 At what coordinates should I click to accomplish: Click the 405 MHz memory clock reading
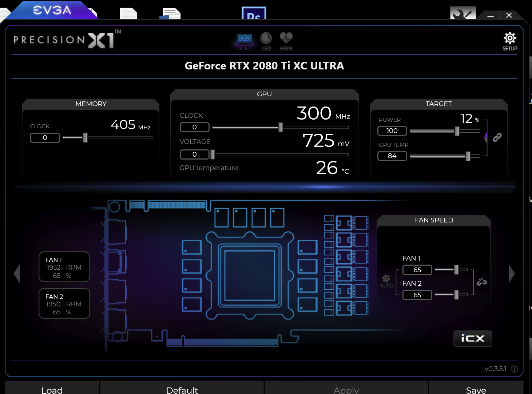click(x=131, y=125)
